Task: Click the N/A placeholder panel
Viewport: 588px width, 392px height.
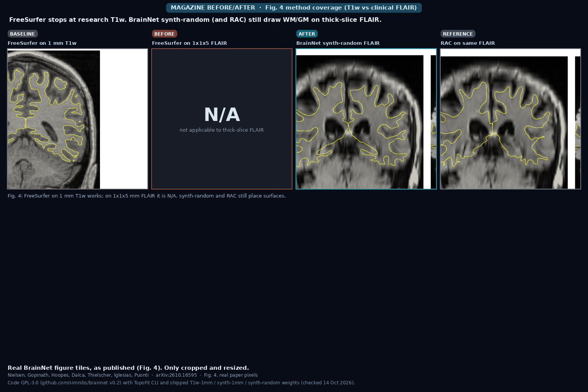Action: [x=222, y=119]
